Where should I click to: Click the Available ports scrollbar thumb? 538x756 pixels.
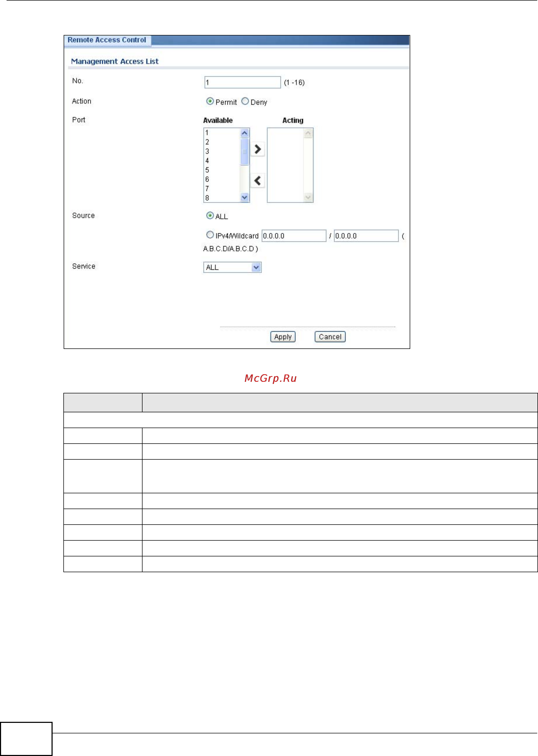click(245, 152)
